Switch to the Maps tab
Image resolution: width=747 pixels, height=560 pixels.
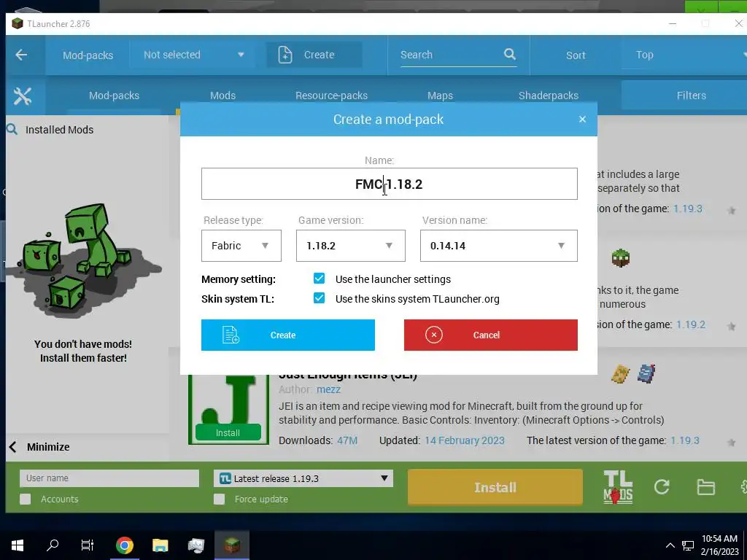click(x=440, y=96)
